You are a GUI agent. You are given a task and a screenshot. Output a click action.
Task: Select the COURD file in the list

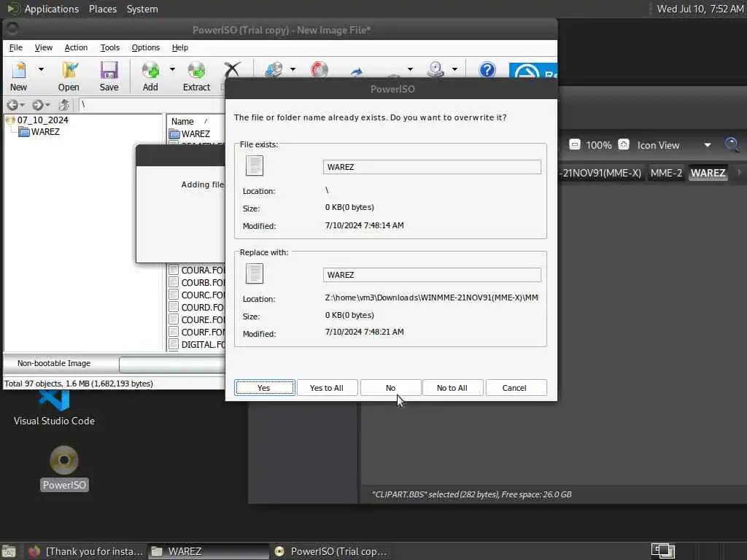tap(196, 307)
